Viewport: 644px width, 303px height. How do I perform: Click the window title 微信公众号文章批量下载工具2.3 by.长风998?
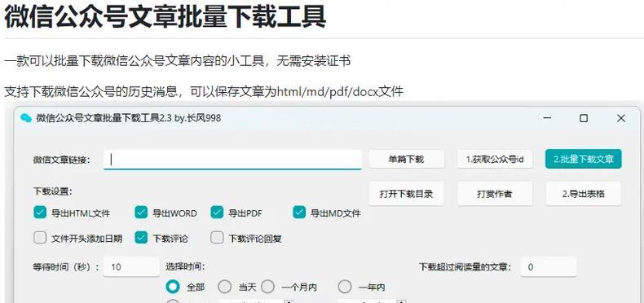coord(129,118)
